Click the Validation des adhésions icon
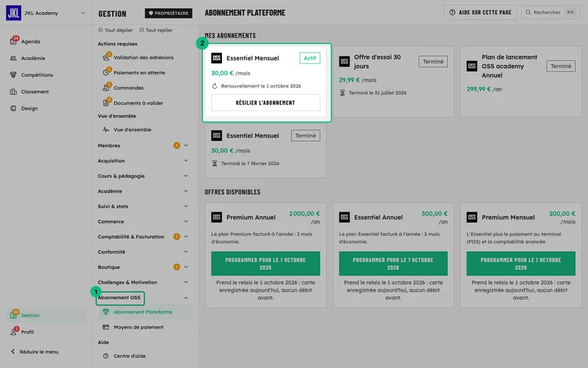 [106, 57]
